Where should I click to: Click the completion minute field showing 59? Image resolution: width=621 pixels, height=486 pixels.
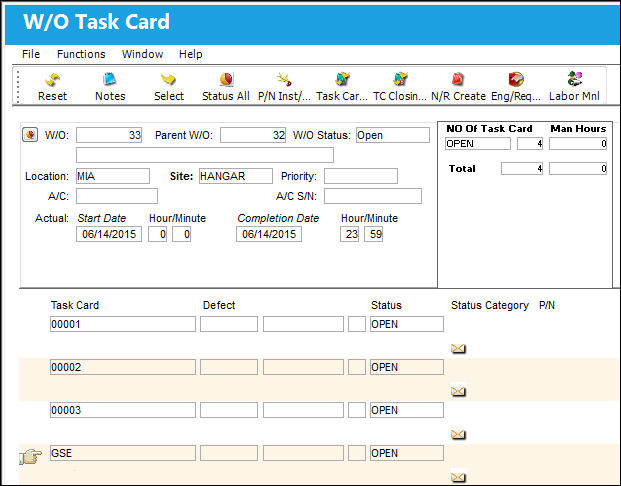coord(373,234)
